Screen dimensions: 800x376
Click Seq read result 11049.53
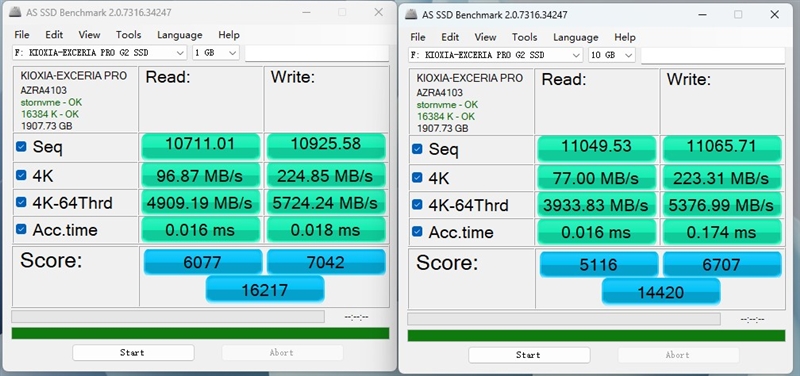click(x=596, y=149)
